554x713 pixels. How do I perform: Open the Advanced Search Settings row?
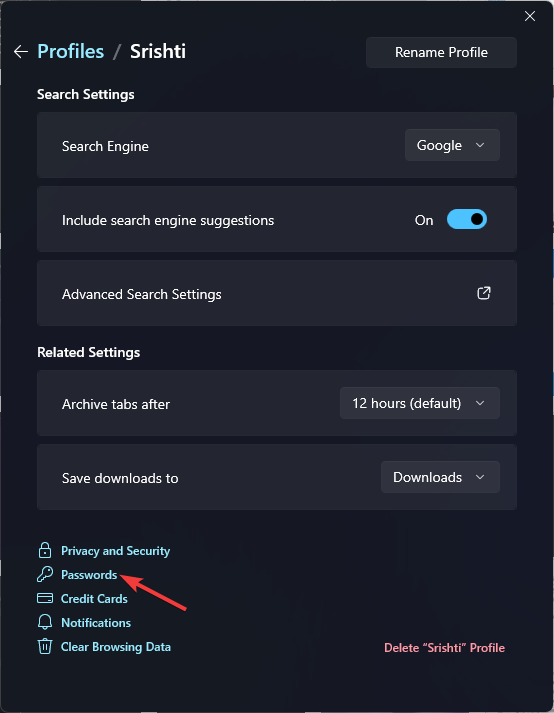tap(277, 293)
